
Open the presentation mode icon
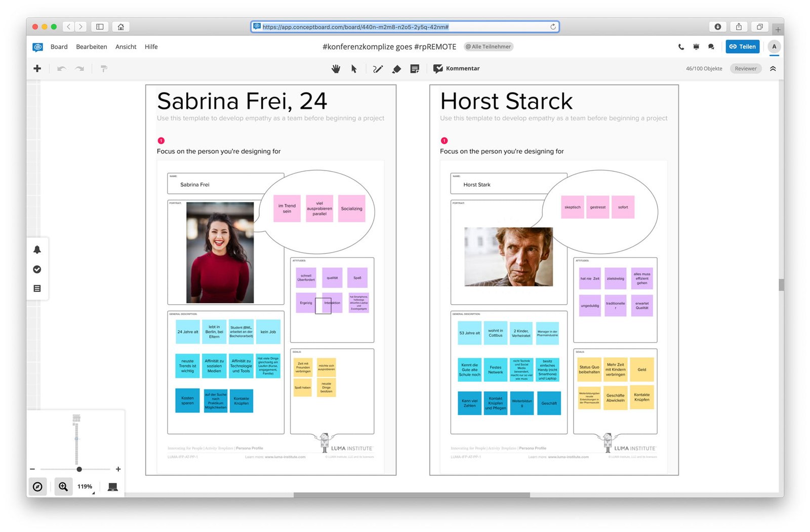[x=696, y=47]
